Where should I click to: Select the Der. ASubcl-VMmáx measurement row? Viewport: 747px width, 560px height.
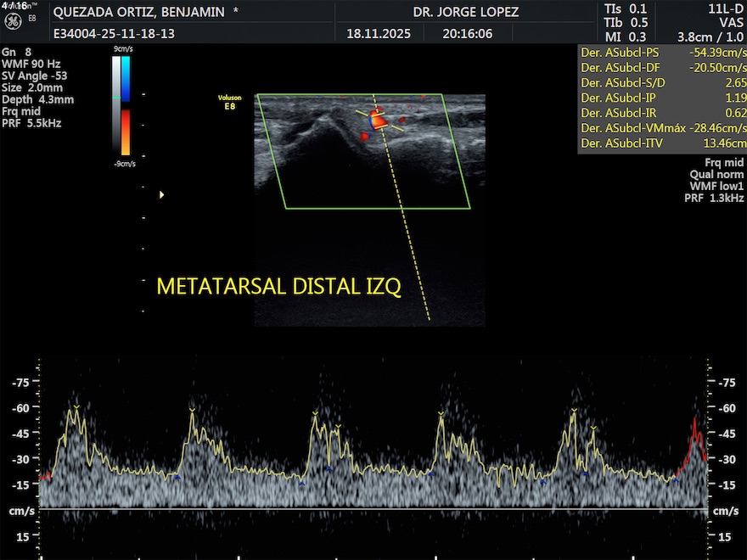[661, 128]
